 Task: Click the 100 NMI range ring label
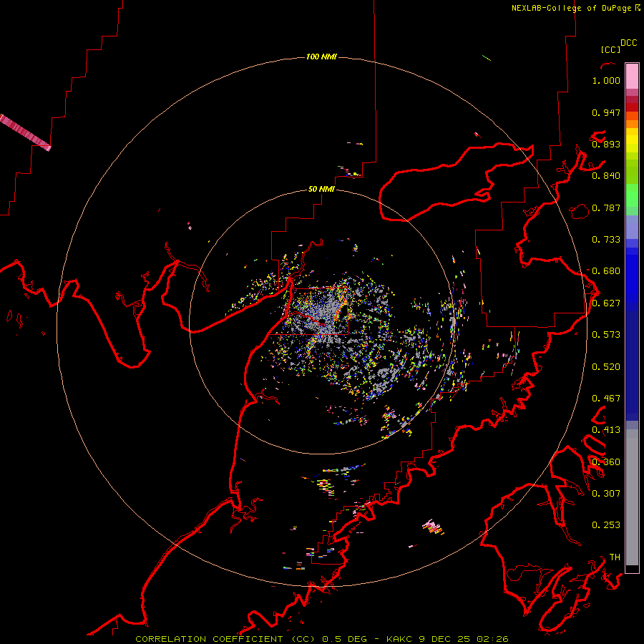321,57
